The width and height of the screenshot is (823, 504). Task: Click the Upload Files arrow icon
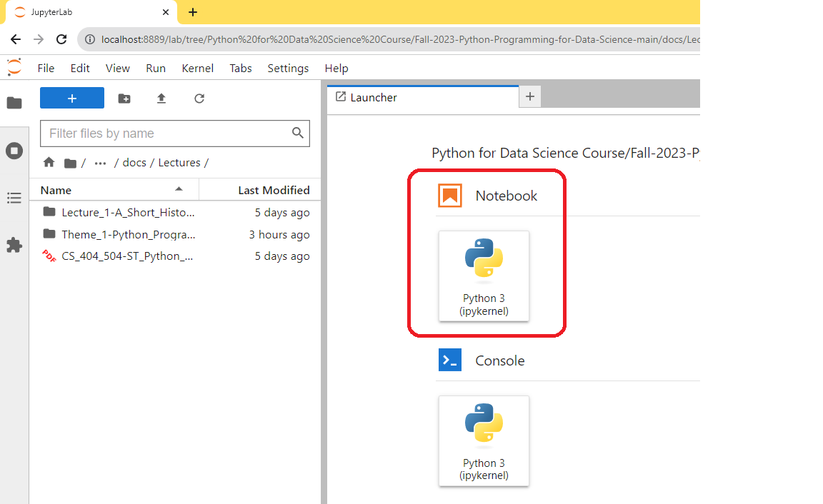(x=161, y=98)
